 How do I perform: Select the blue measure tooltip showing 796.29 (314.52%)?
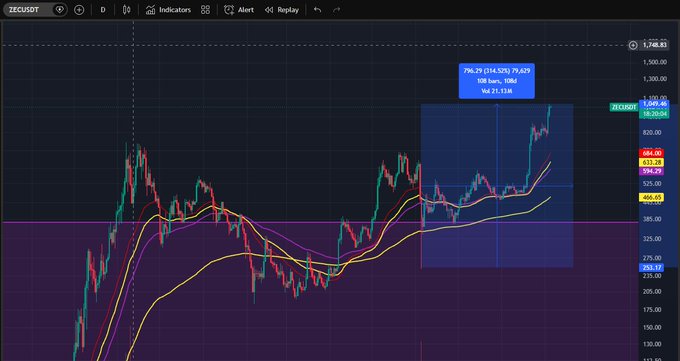[497, 81]
